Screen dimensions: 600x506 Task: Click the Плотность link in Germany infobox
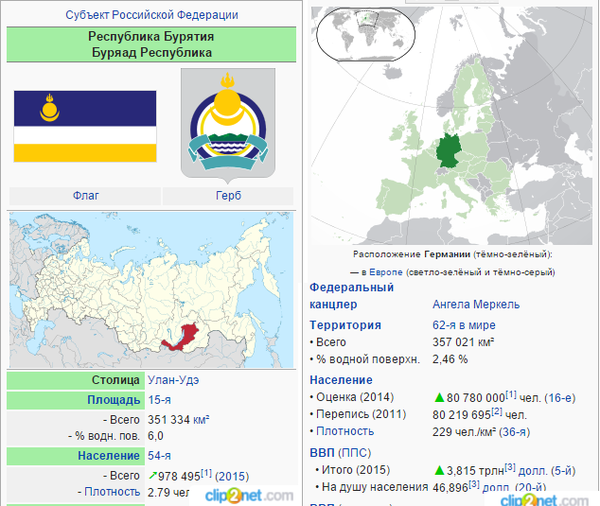click(x=345, y=431)
